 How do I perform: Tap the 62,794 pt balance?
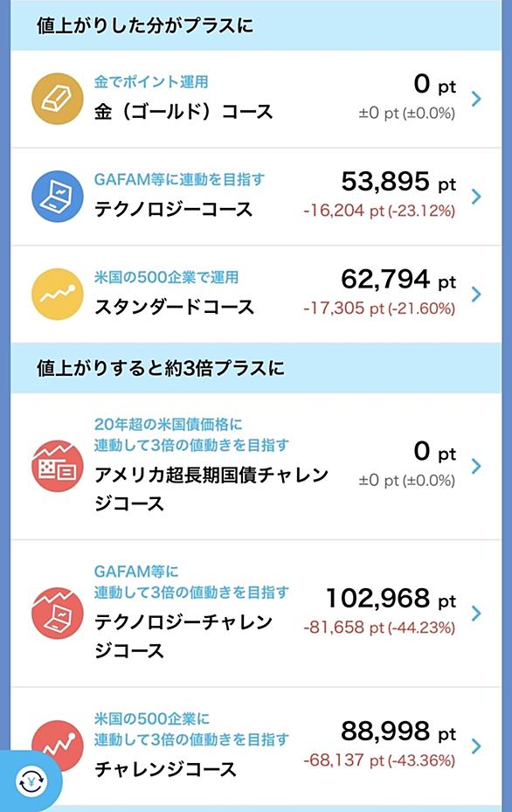[x=398, y=280]
